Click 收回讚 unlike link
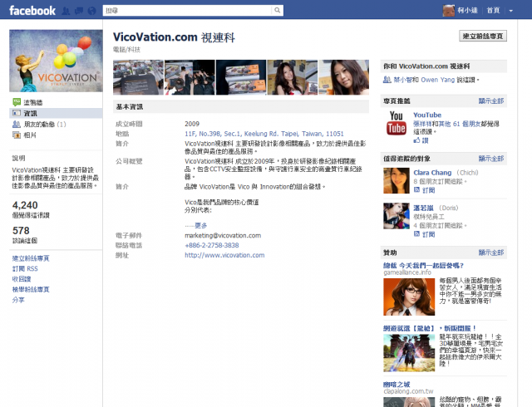532x407 pixels. click(22, 279)
